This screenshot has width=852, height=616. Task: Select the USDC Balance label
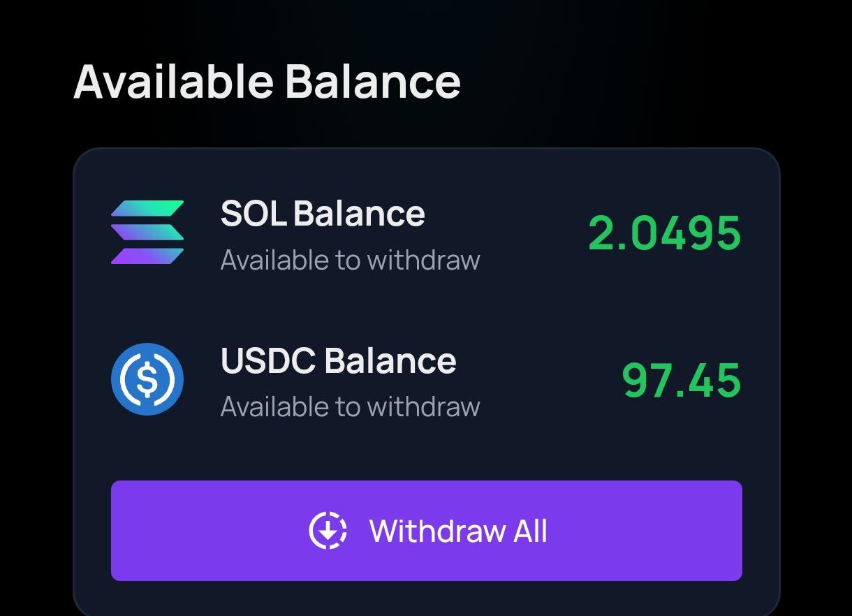pos(339,361)
